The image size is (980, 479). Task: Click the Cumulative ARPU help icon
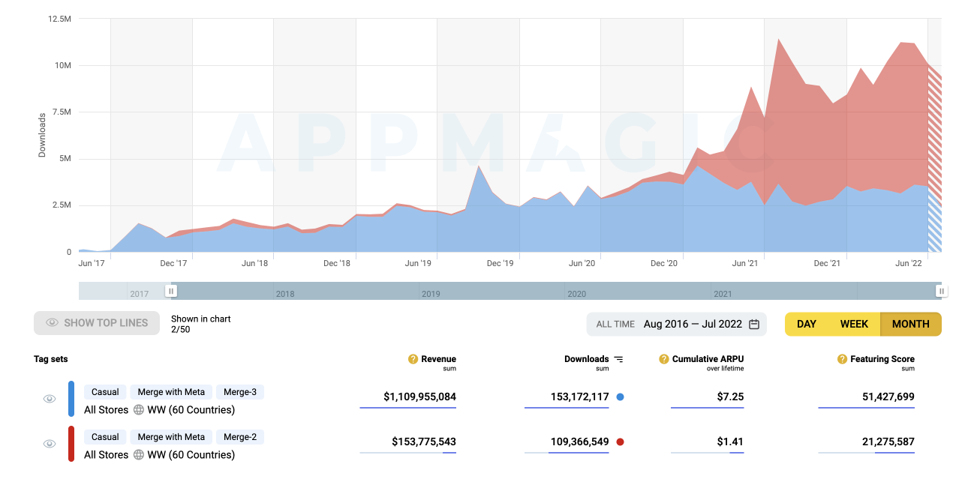pos(664,359)
